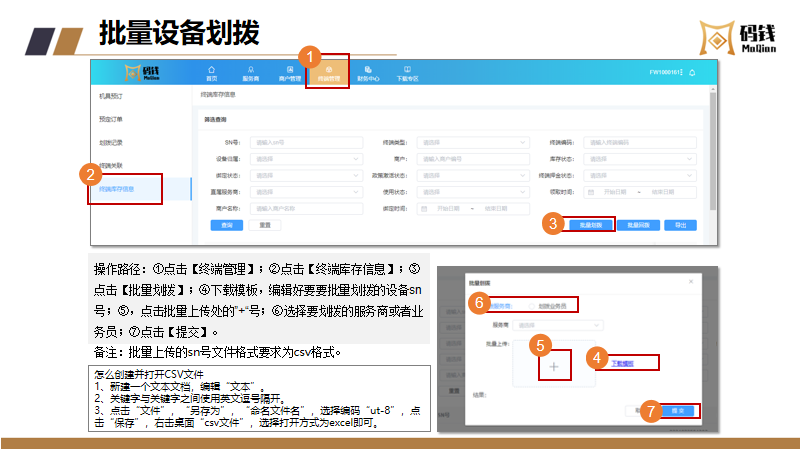Open 划拨记录 in the left sidebar
800x450 pixels.
111,142
